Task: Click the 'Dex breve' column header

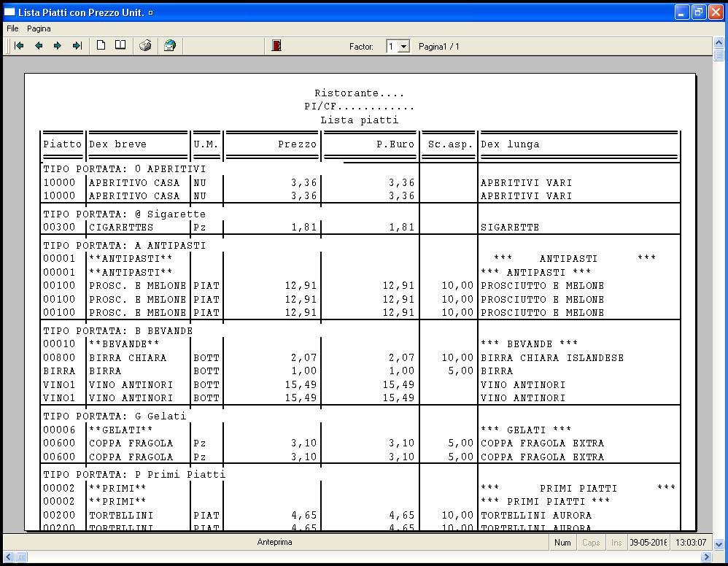Action: [x=117, y=144]
